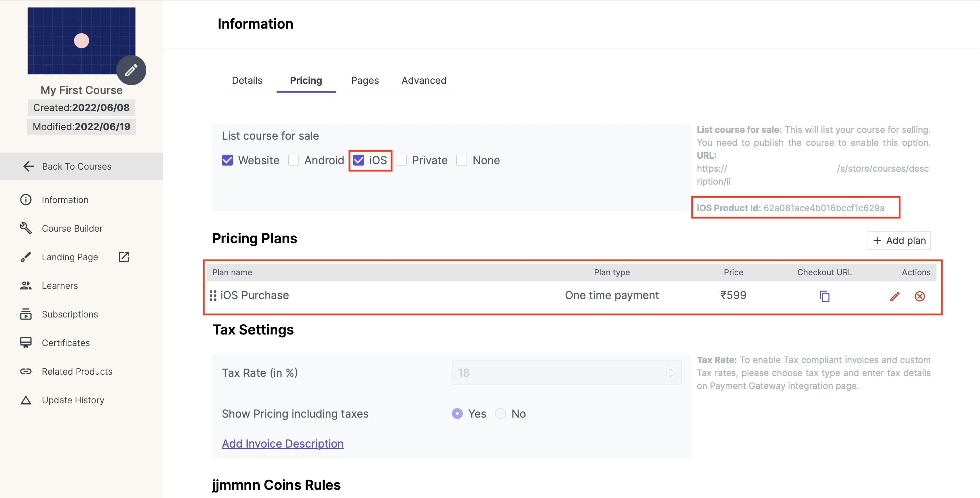The width and height of the screenshot is (980, 498).
Task: Toggle the iOS sale checkbox
Action: coord(359,160)
